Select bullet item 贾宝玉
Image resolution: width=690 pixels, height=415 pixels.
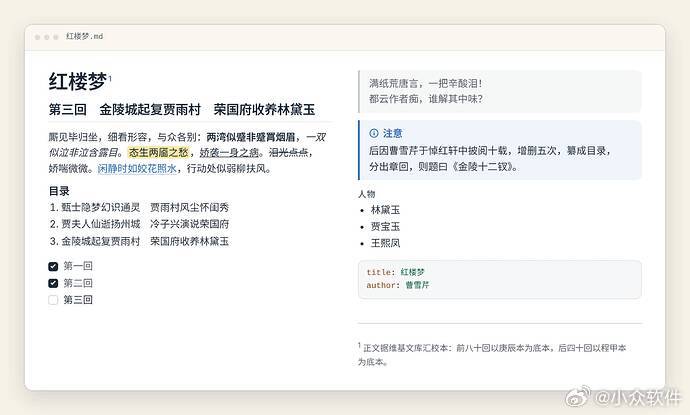pyautogui.click(x=385, y=227)
